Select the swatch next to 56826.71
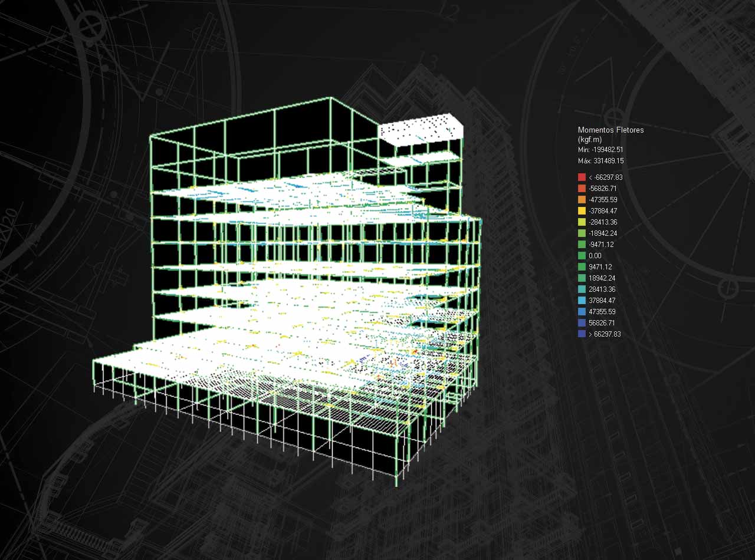 pos(582,323)
